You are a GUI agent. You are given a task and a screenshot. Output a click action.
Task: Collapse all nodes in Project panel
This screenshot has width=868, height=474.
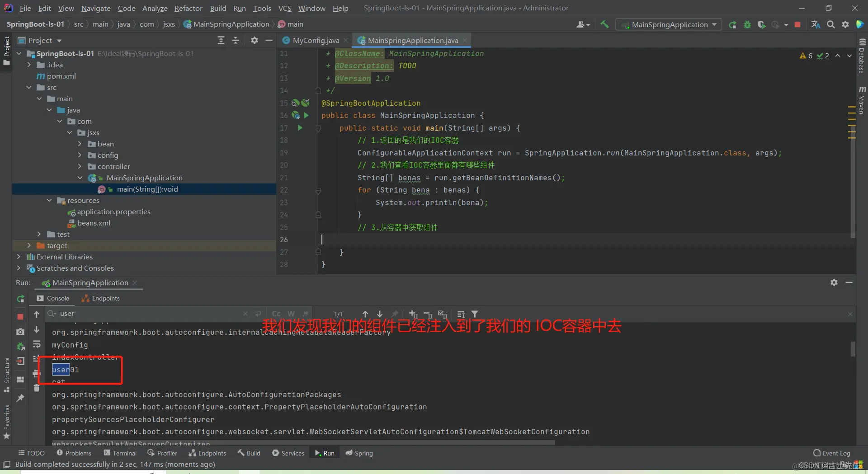point(236,40)
